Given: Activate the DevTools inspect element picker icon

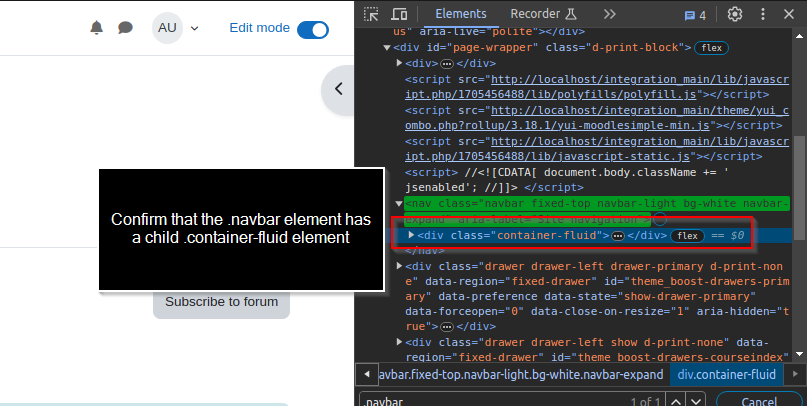Looking at the screenshot, I should click(x=371, y=14).
